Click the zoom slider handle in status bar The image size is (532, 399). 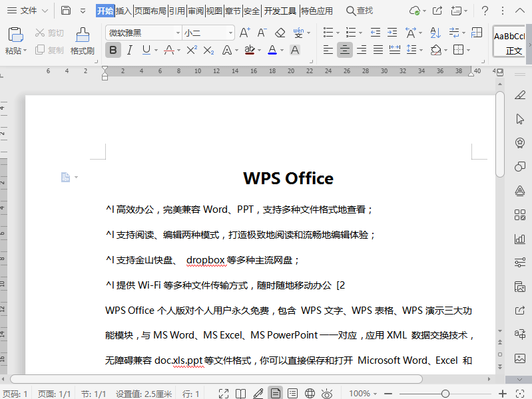tap(445, 394)
